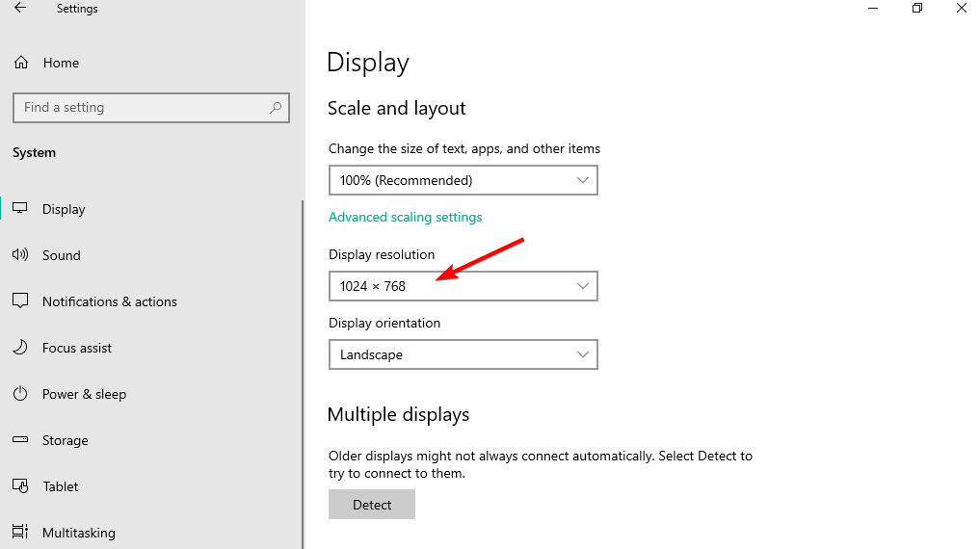Open Advanced scaling settings link
980x549 pixels.
pyautogui.click(x=406, y=217)
